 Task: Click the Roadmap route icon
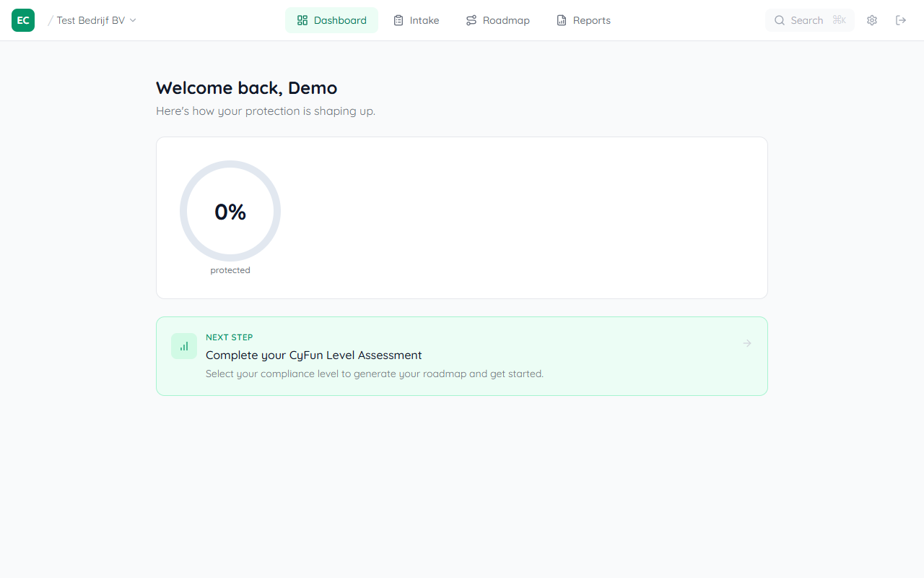click(x=471, y=20)
